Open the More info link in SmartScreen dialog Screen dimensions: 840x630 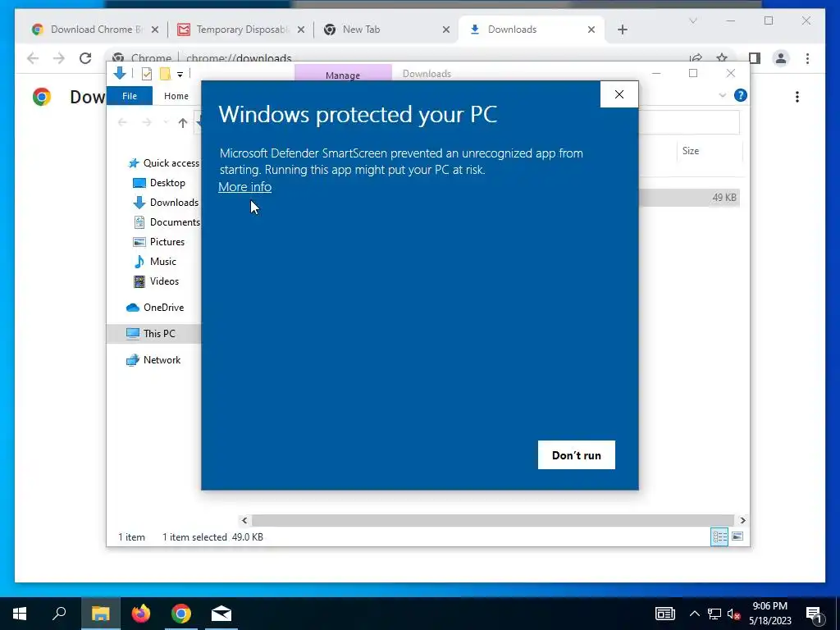click(244, 187)
